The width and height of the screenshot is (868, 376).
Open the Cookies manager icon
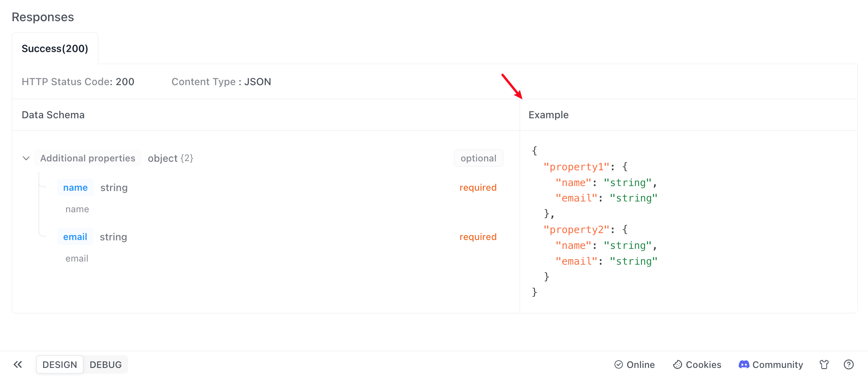(x=678, y=364)
